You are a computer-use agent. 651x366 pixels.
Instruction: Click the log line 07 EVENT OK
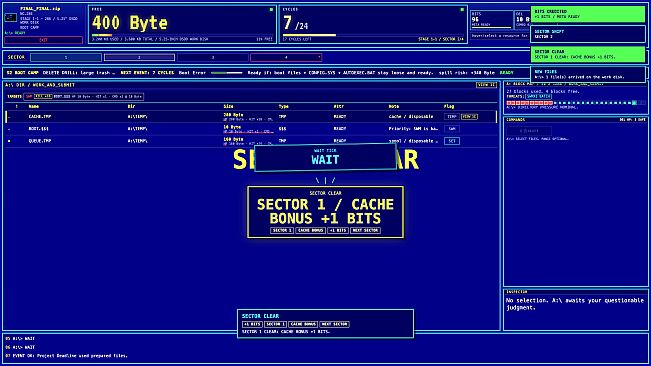(x=66, y=356)
